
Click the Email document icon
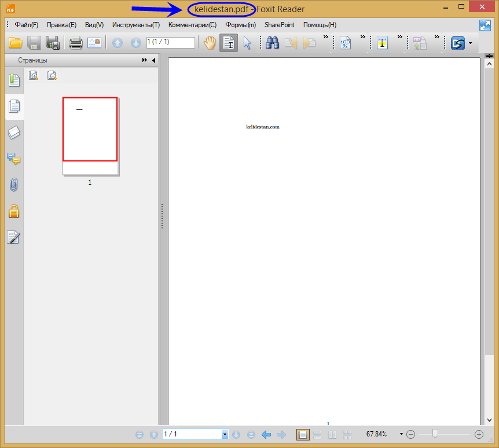[x=94, y=43]
